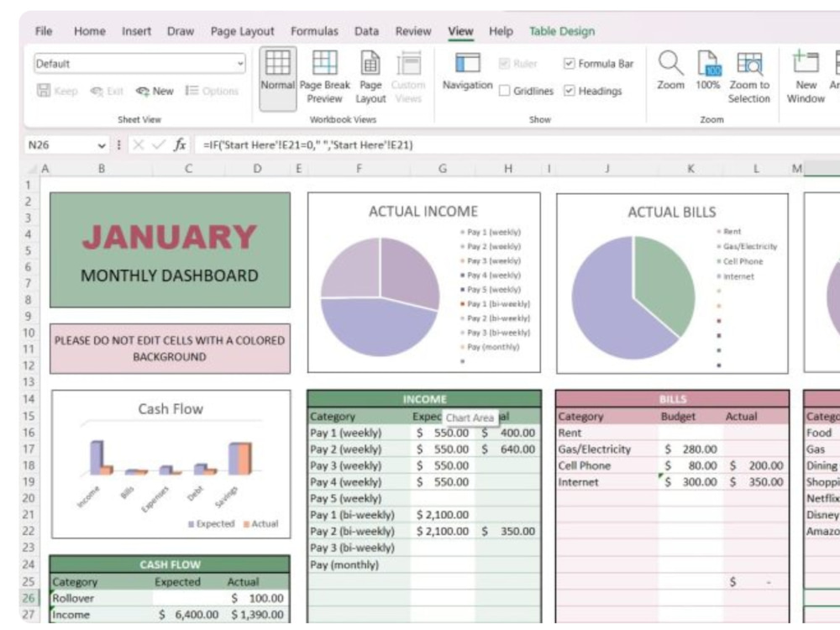Cancel formula entry with X icon
840x630 pixels.
pos(139,144)
